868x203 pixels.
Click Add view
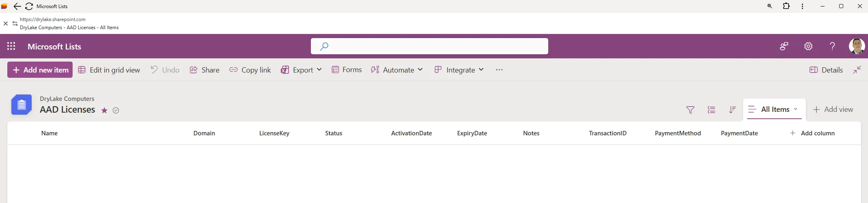tap(833, 109)
